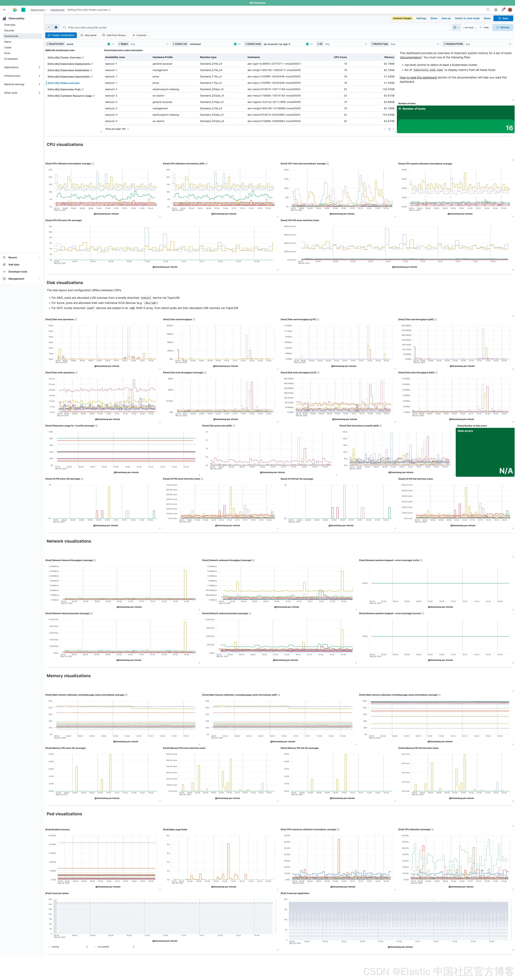515x980 pixels.
Task: Open Discover in Observability sidebar
Action: point(10,30)
